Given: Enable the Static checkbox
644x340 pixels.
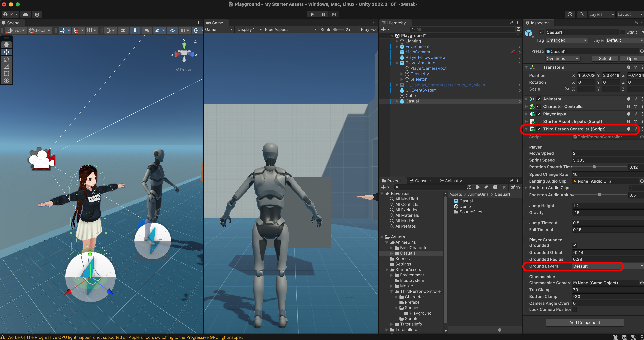Looking at the screenshot, I should (623, 32).
